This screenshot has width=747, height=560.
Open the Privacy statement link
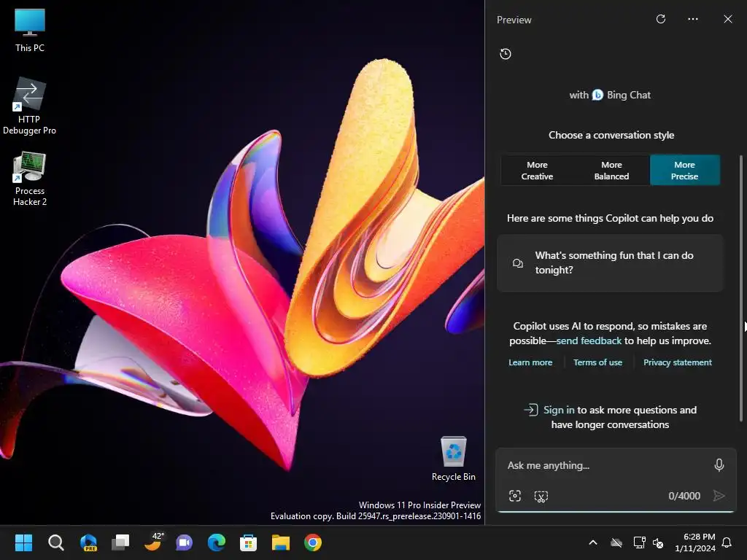(x=678, y=362)
